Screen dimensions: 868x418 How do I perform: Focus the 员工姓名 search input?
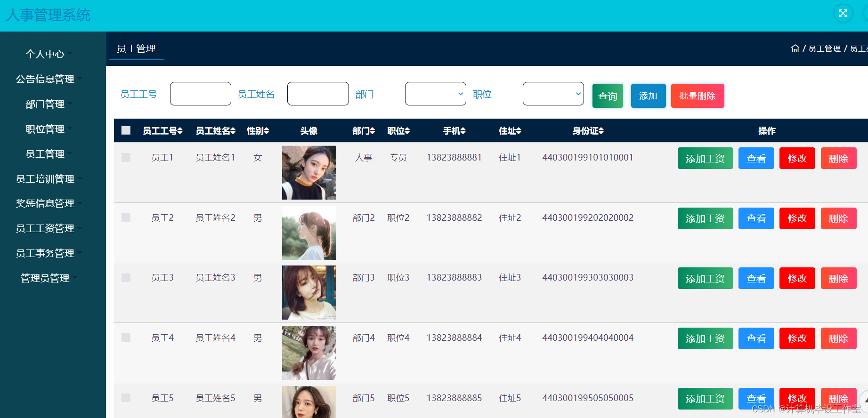click(x=318, y=94)
